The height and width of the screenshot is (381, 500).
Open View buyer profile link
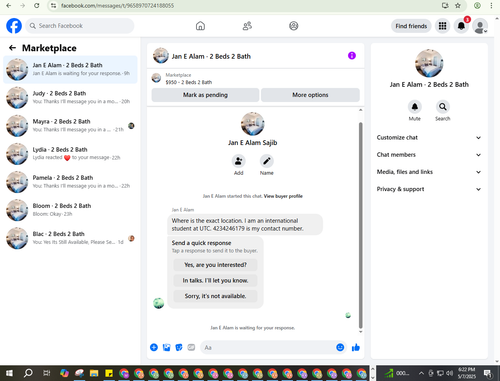pyautogui.click(x=283, y=196)
